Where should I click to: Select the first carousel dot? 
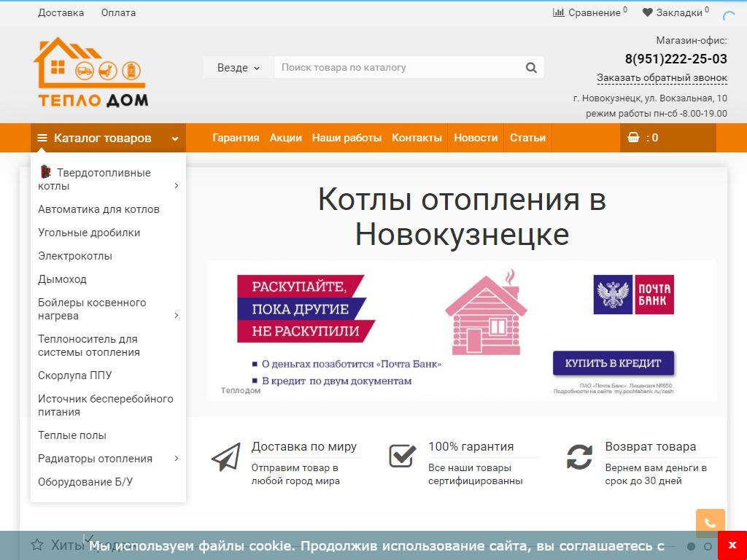(x=691, y=546)
